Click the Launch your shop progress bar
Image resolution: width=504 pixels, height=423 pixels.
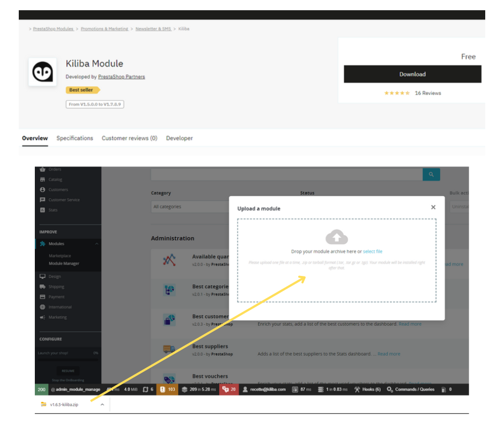(x=68, y=360)
